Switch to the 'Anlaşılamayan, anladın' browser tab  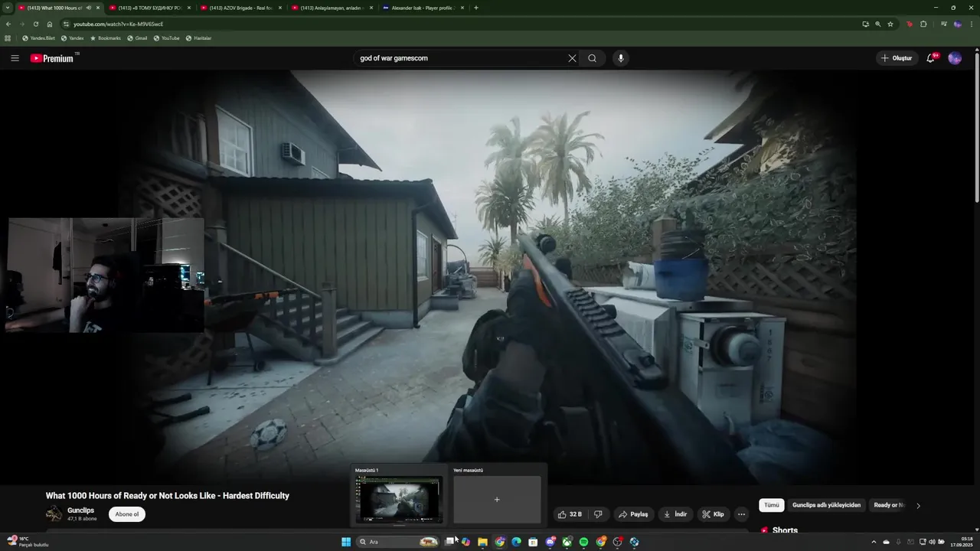coord(332,8)
